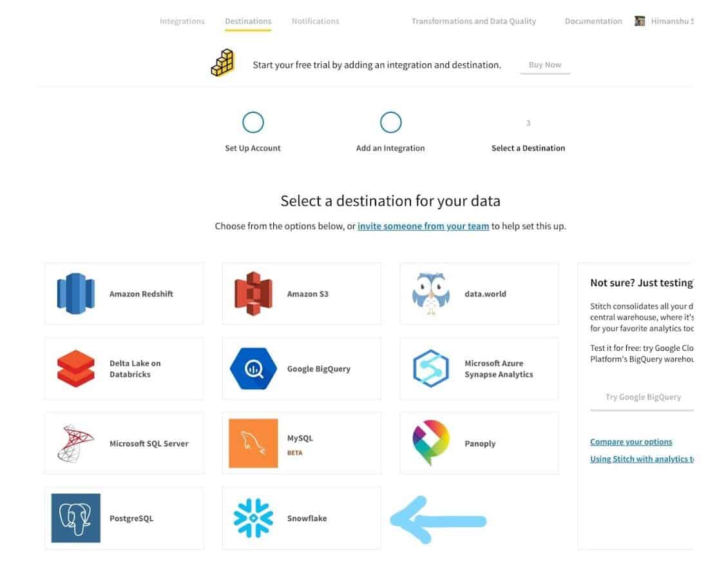
Task: Select the Google BigQuery label
Action: pos(318,369)
